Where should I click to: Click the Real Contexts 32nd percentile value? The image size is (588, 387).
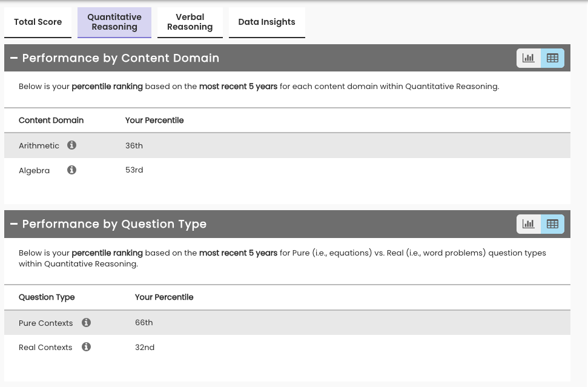[144, 348]
